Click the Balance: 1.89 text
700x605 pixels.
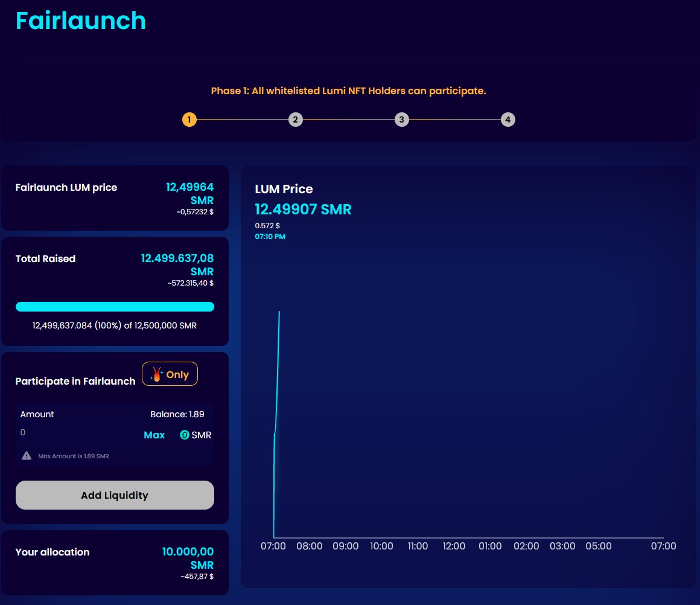point(177,414)
